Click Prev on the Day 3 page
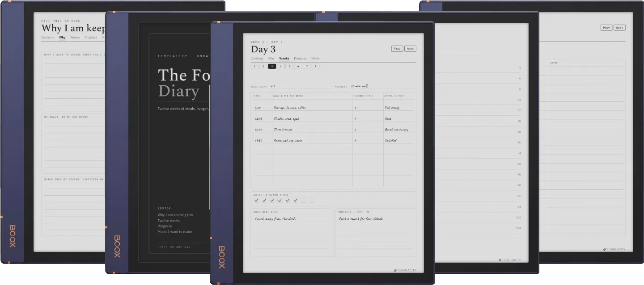The image size is (644, 285). [397, 49]
